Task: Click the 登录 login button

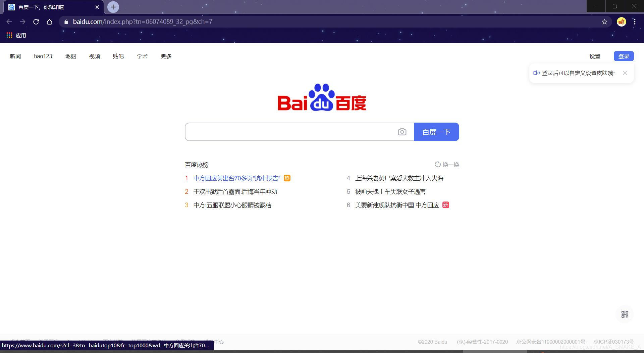Action: [624, 56]
